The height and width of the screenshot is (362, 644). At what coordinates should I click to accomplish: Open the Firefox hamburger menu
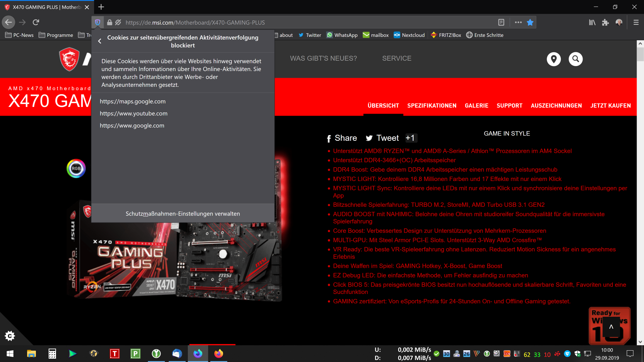(x=636, y=22)
